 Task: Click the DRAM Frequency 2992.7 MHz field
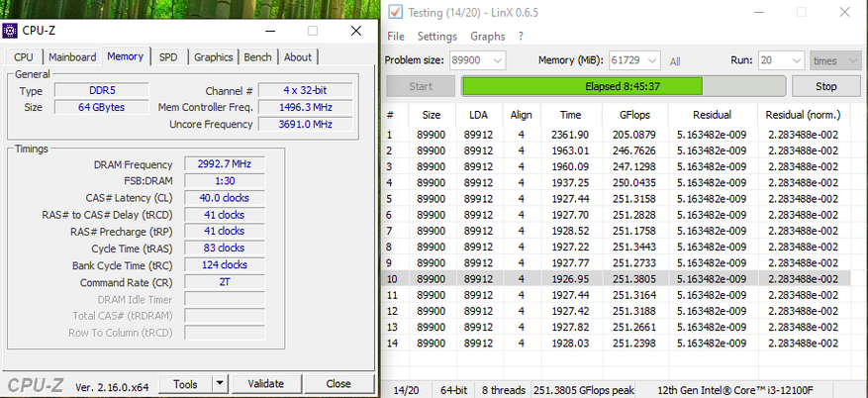[x=225, y=164]
